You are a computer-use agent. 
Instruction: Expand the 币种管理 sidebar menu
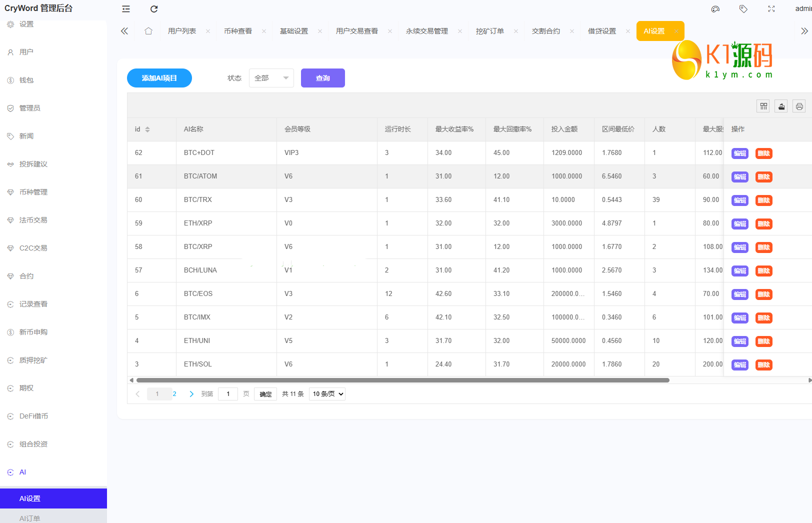(53, 192)
